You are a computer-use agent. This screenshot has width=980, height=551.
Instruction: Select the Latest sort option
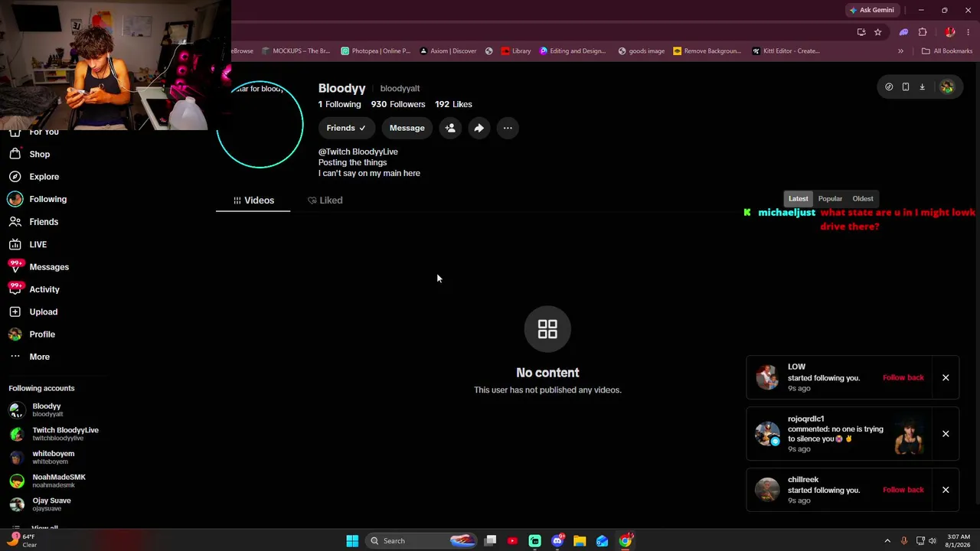[798, 199]
